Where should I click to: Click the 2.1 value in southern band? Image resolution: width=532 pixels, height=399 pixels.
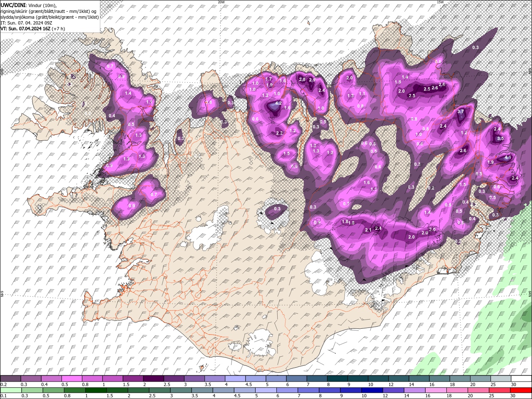(368, 230)
